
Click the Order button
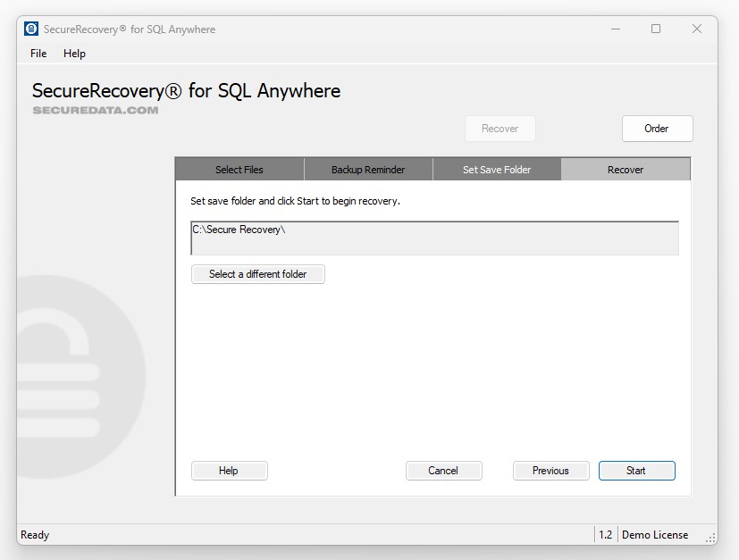click(x=657, y=129)
